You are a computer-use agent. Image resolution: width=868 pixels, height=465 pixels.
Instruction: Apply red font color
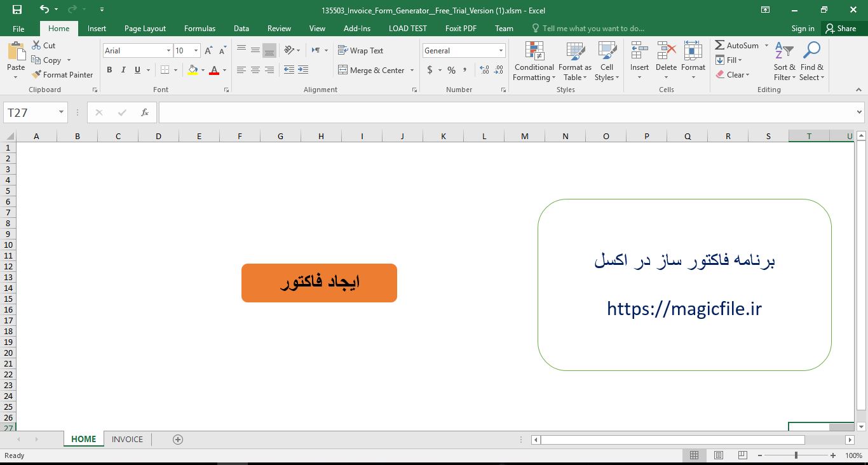pos(214,70)
